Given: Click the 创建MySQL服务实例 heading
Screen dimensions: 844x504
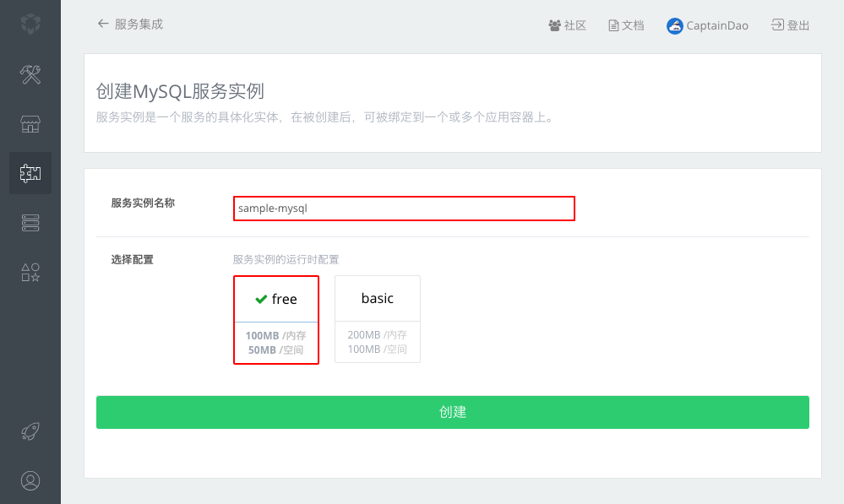Looking at the screenshot, I should point(180,91).
